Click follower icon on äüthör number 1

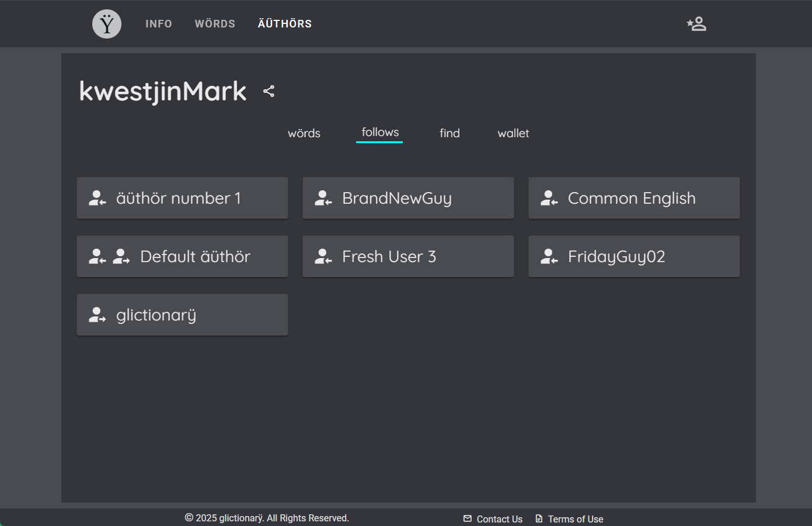coord(97,198)
